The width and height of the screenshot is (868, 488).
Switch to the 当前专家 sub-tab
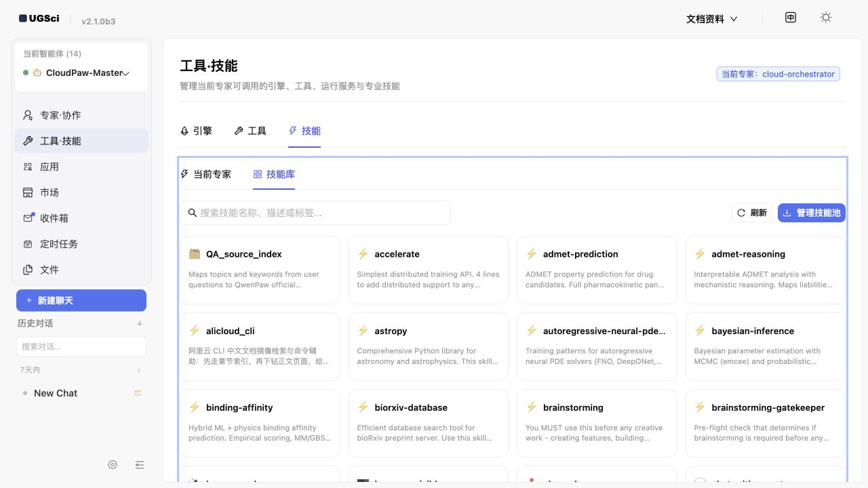point(205,174)
